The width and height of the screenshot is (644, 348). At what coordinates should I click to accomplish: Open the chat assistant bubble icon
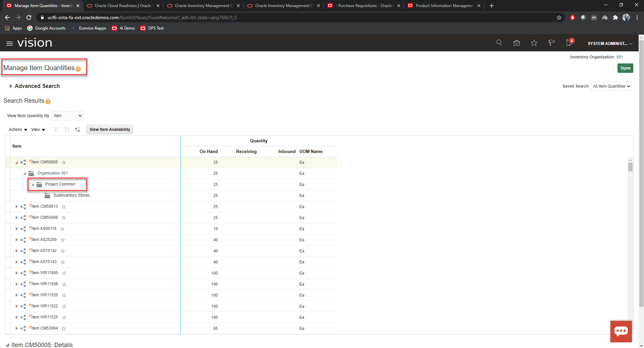click(621, 331)
